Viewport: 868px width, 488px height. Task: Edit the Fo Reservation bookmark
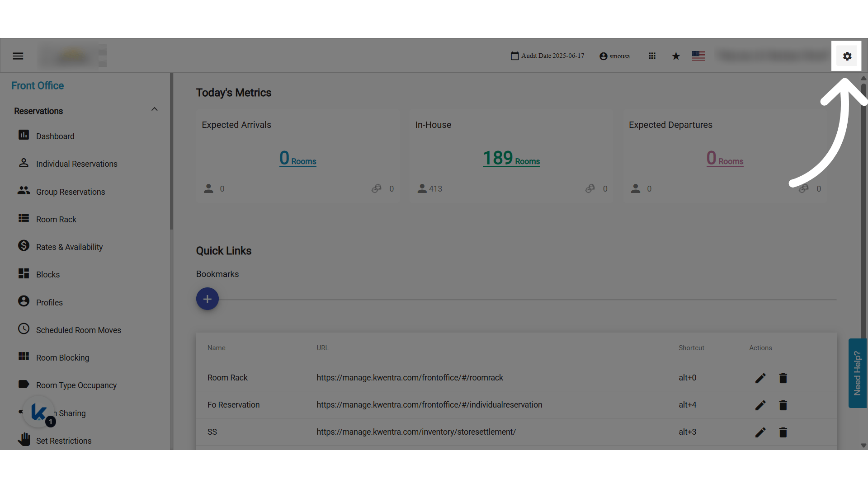pyautogui.click(x=760, y=405)
